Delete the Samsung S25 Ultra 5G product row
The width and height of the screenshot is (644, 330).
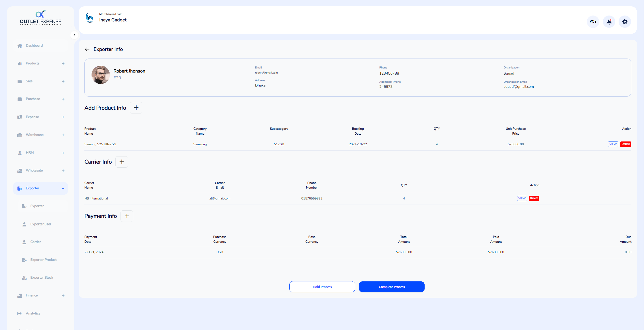(625, 144)
